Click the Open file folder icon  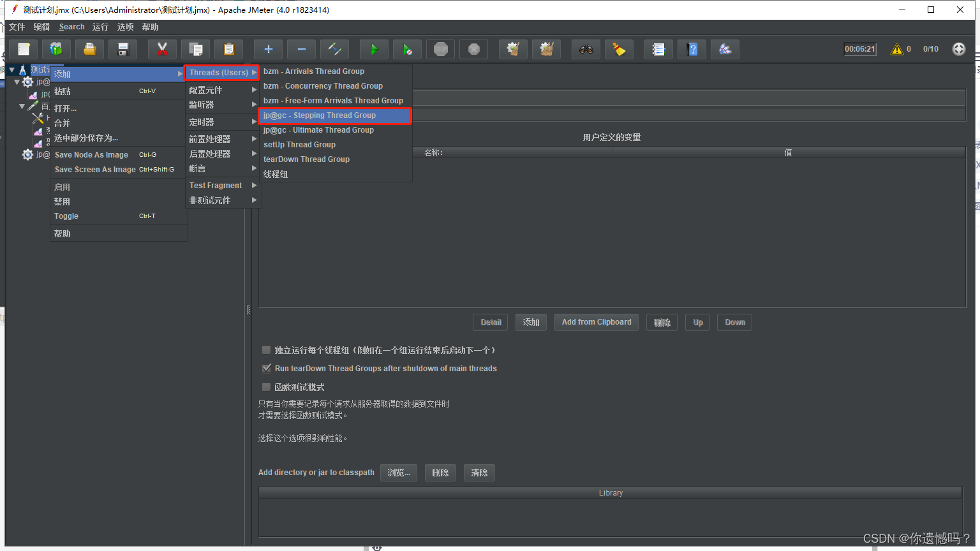click(x=90, y=49)
